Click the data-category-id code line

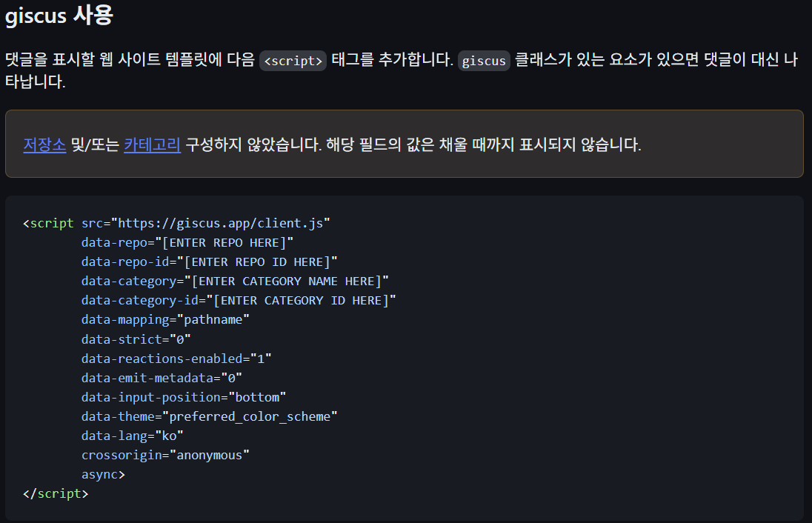[239, 300]
